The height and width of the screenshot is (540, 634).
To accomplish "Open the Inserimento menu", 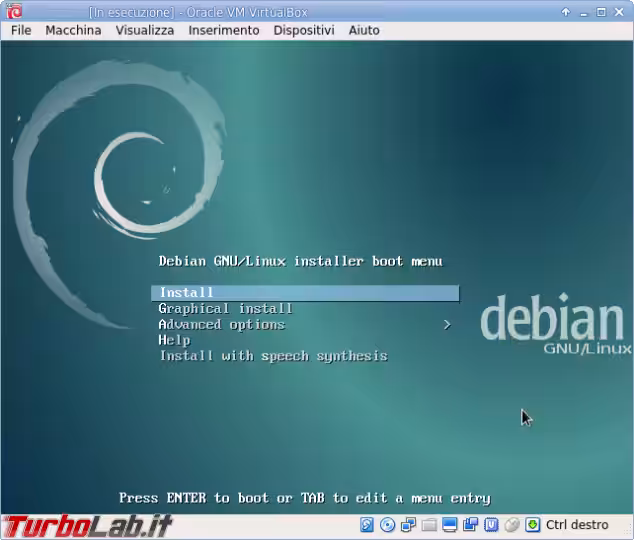I will [x=223, y=30].
